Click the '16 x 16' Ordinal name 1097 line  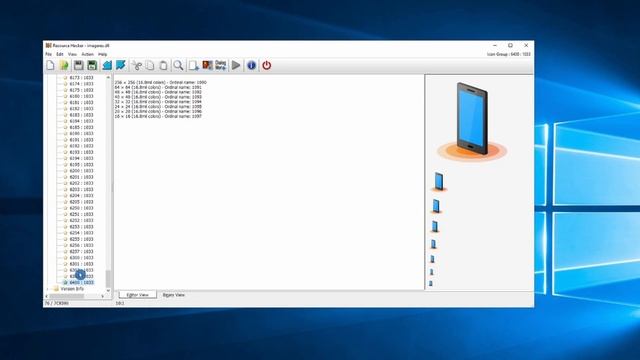pos(158,116)
